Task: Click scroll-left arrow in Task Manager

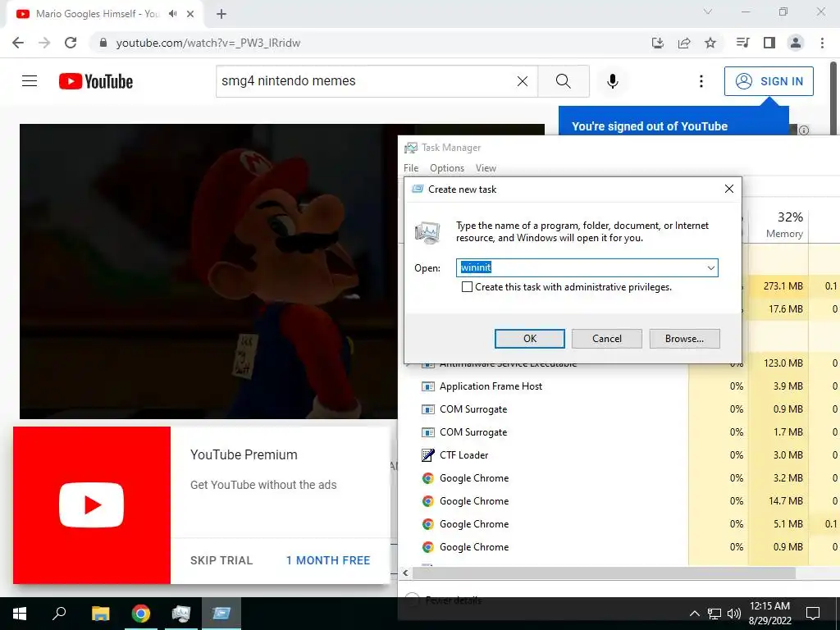Action: [405, 573]
